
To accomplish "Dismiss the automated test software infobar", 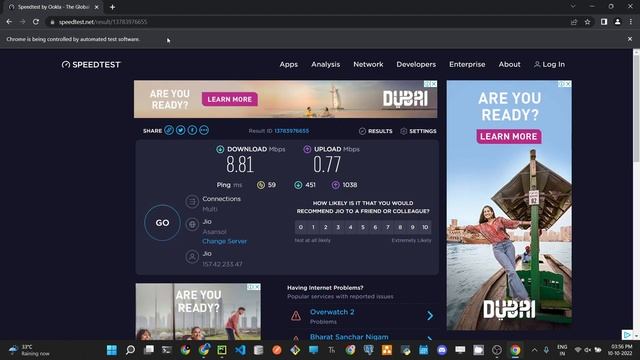I will pos(630,39).
